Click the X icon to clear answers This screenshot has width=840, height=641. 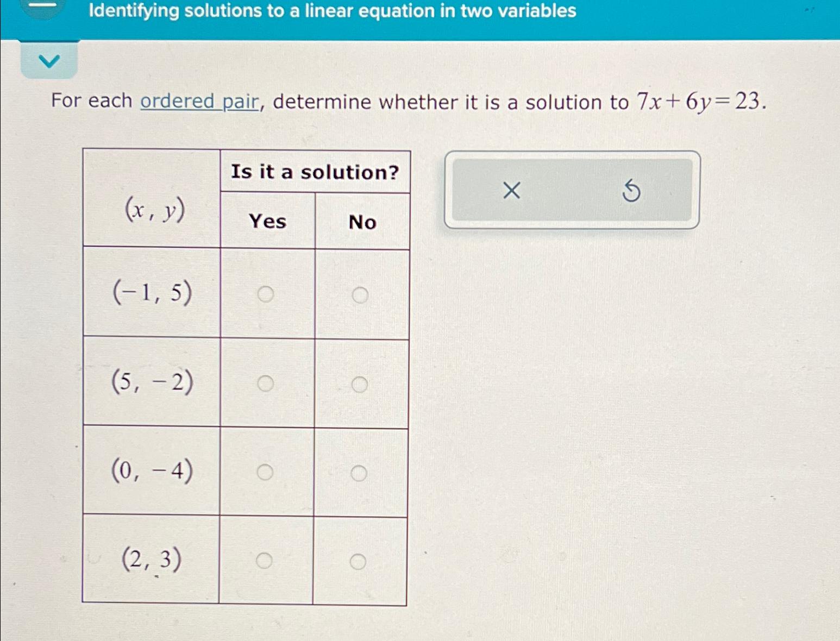click(x=511, y=191)
